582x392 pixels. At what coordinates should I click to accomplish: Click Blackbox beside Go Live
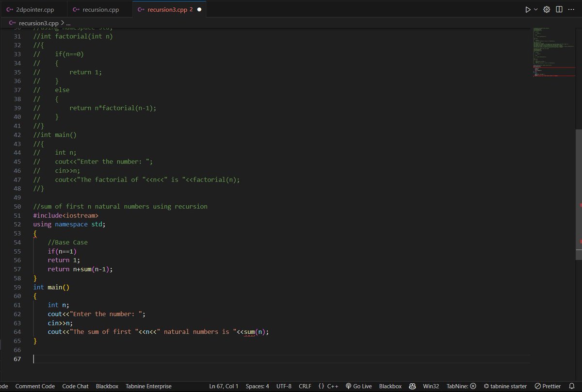(x=390, y=386)
